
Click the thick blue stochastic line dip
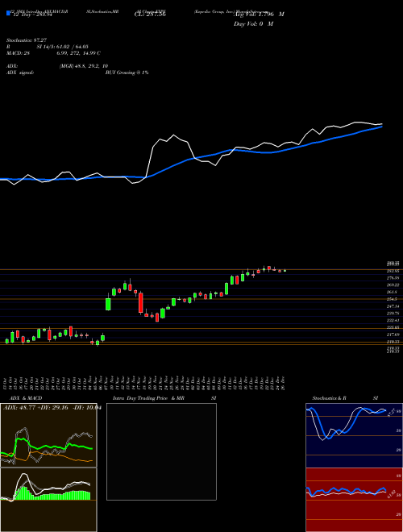tap(328, 438)
